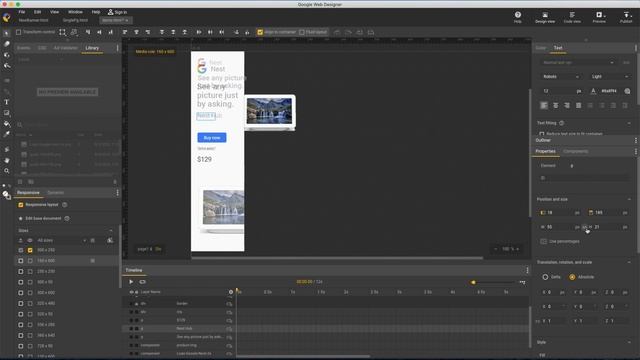Open the text style dropdown in Text panel
Screen dimensions: 640x360
pyautogui.click(x=578, y=62)
